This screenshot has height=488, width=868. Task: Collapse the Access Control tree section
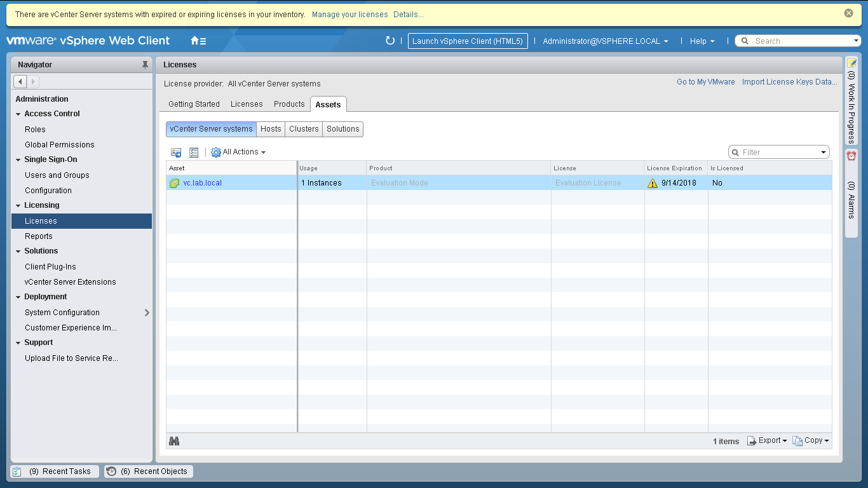pyautogui.click(x=18, y=114)
